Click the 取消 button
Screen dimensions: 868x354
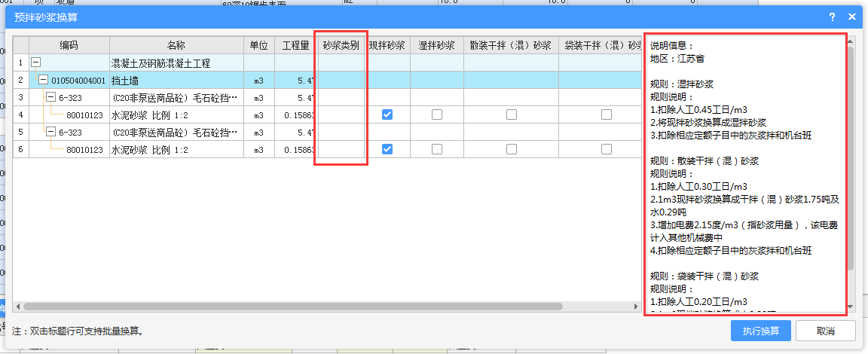(825, 331)
